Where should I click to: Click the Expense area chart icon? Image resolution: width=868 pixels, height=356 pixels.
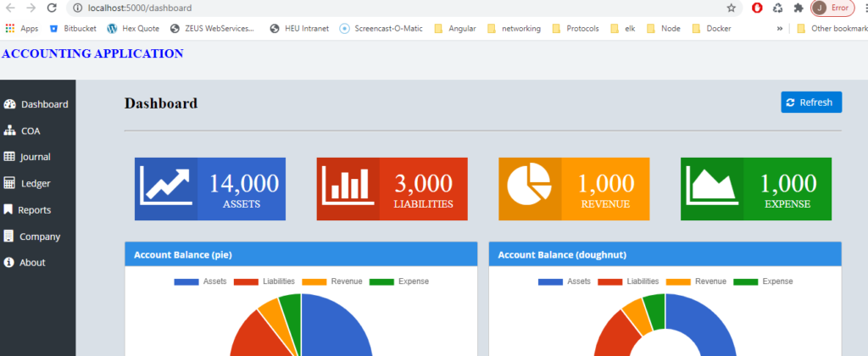pyautogui.click(x=712, y=189)
